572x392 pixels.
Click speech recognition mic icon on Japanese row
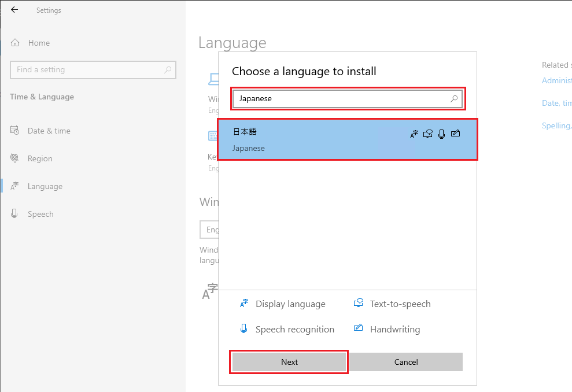[441, 134]
